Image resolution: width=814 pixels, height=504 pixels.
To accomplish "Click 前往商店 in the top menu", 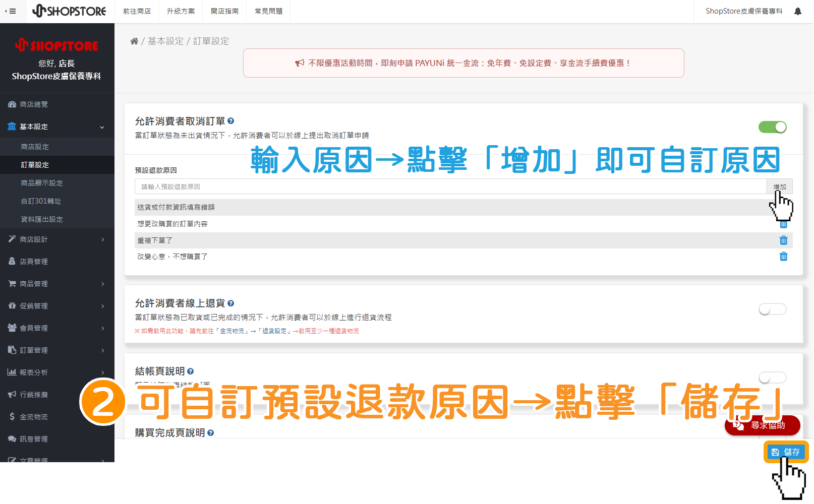I will click(137, 11).
